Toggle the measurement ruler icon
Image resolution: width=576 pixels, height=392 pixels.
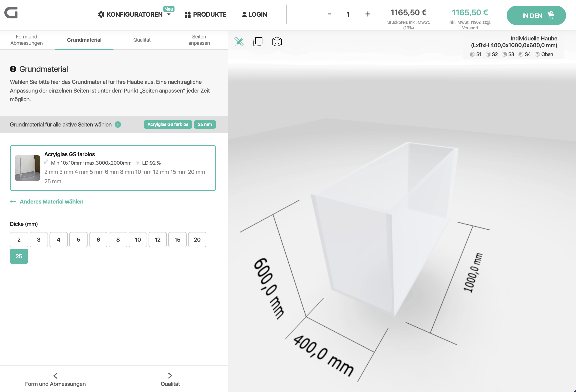click(x=239, y=41)
